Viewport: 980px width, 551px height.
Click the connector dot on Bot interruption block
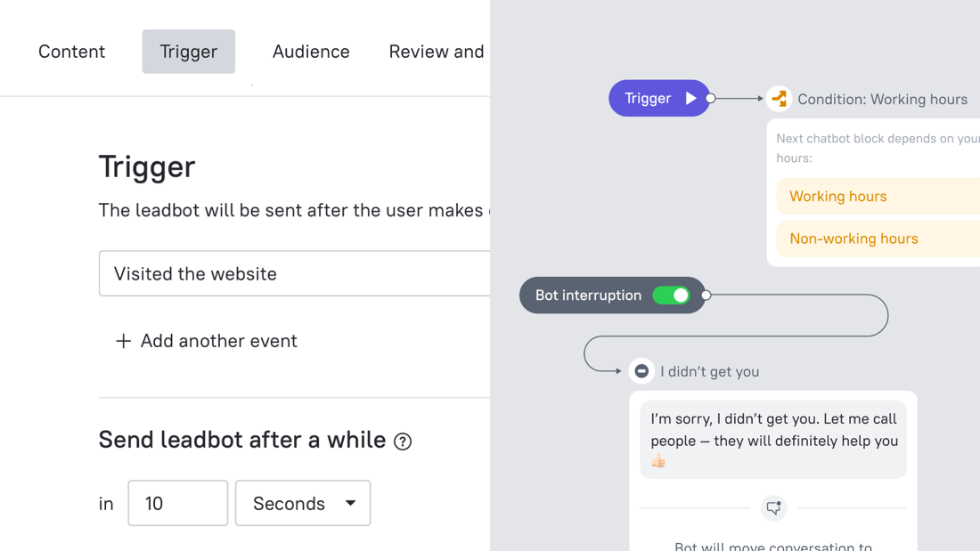[705, 295]
